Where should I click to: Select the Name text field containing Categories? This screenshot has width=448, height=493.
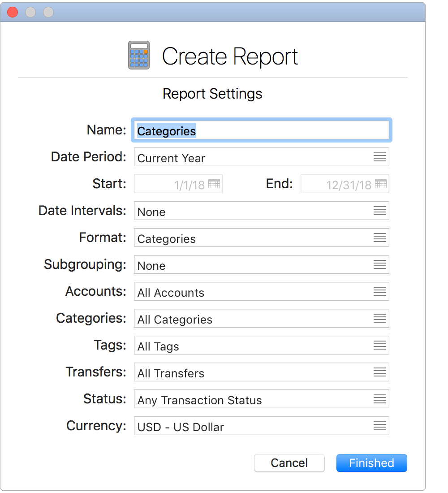tap(261, 130)
